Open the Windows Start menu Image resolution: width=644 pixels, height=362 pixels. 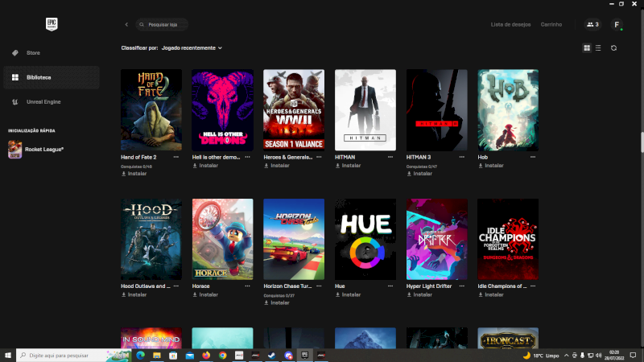pos(8,355)
